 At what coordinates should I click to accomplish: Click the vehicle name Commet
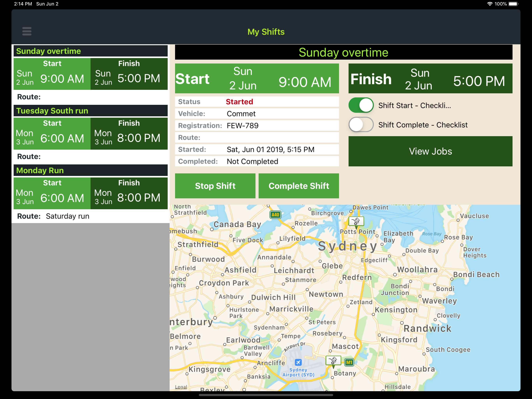[x=241, y=114]
